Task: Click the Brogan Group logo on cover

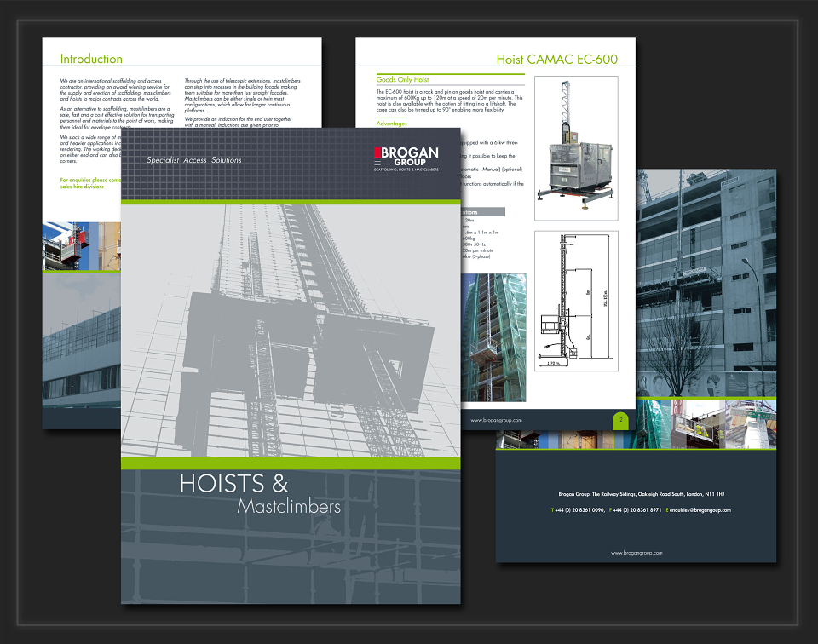Action: point(406,159)
